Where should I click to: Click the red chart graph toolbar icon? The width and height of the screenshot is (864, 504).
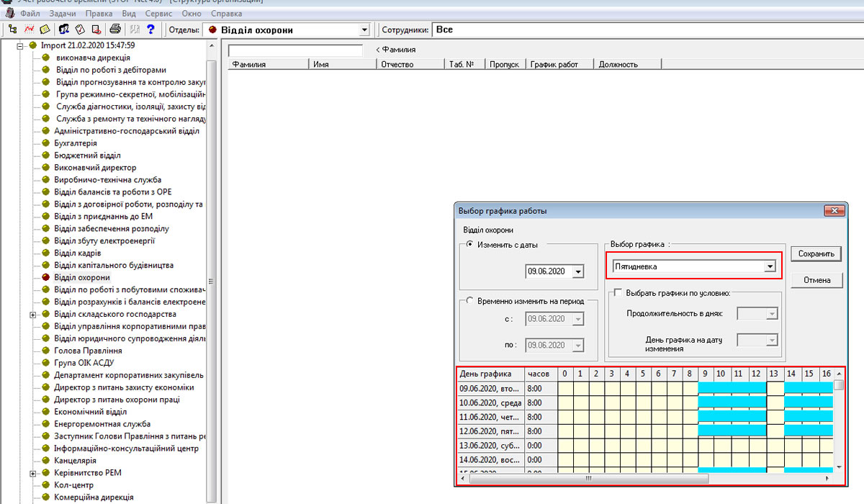[29, 30]
